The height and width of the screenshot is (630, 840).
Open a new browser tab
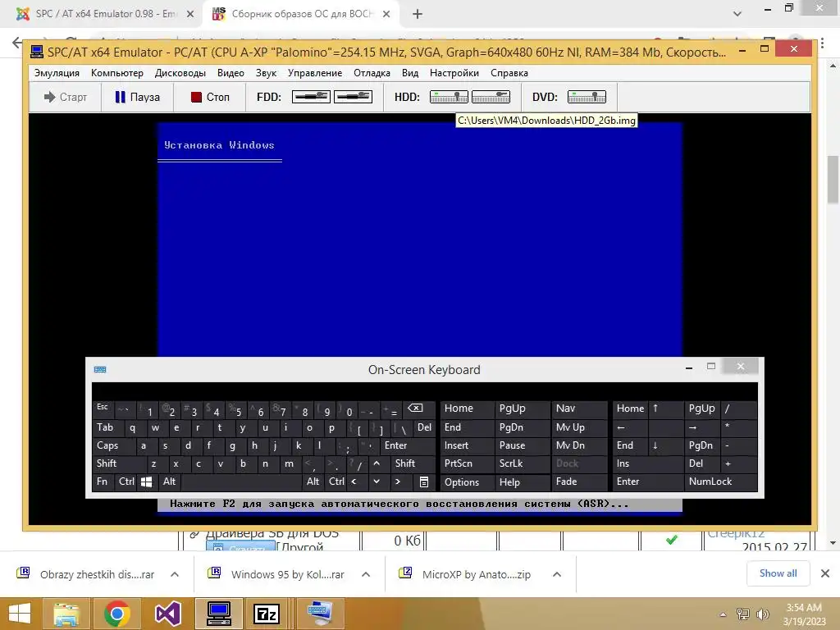click(x=418, y=14)
